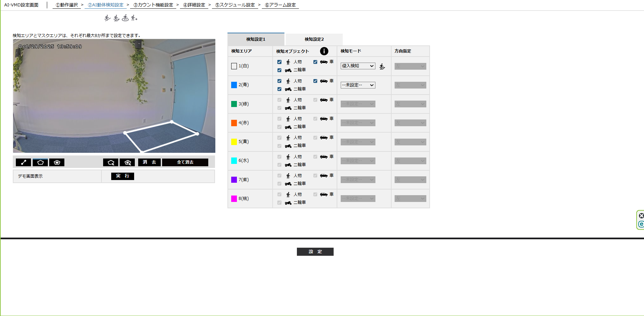Open the detection object info icon

point(324,51)
